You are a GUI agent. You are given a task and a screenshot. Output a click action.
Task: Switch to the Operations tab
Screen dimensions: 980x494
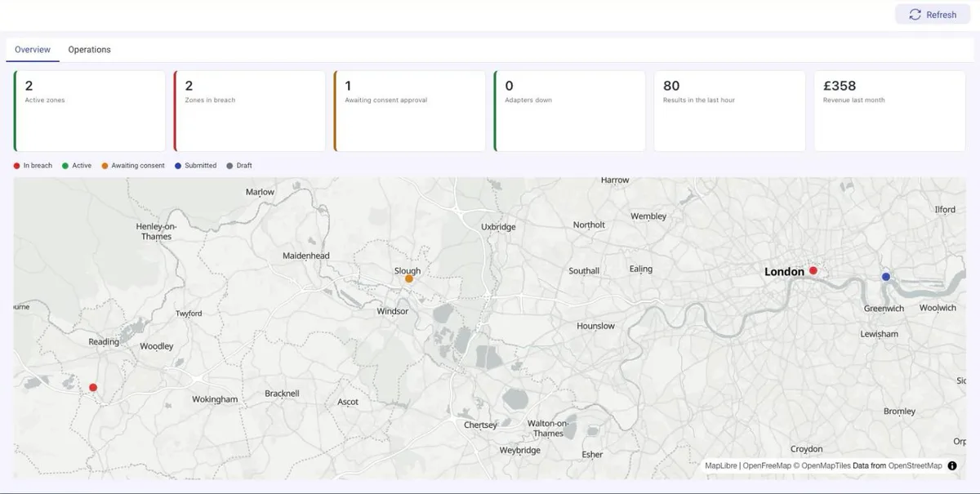[x=89, y=50]
